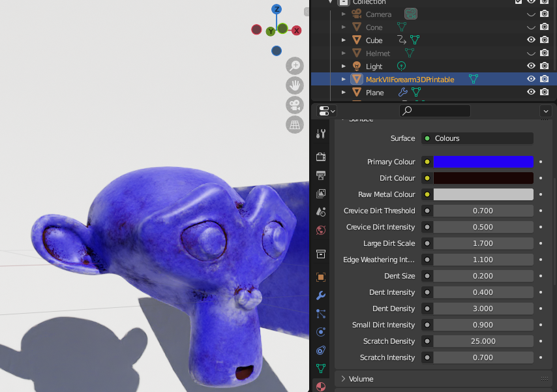Open the Output properties tab
The height and width of the screenshot is (392, 557).
coord(321,175)
